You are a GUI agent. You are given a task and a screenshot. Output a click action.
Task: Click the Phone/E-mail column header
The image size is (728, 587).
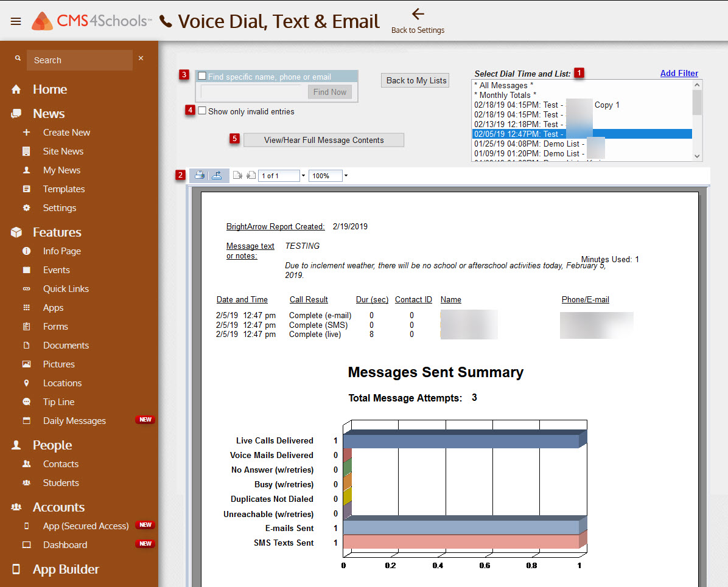tap(585, 300)
